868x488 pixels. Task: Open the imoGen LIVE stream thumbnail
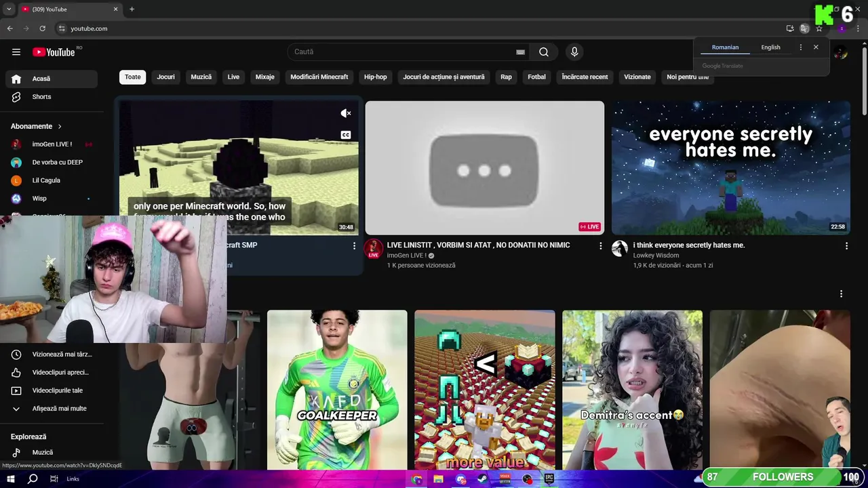point(484,168)
